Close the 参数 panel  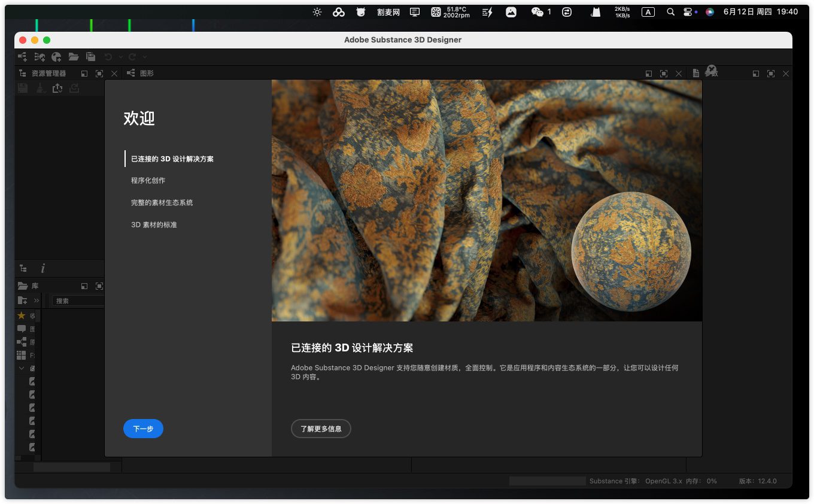(786, 74)
